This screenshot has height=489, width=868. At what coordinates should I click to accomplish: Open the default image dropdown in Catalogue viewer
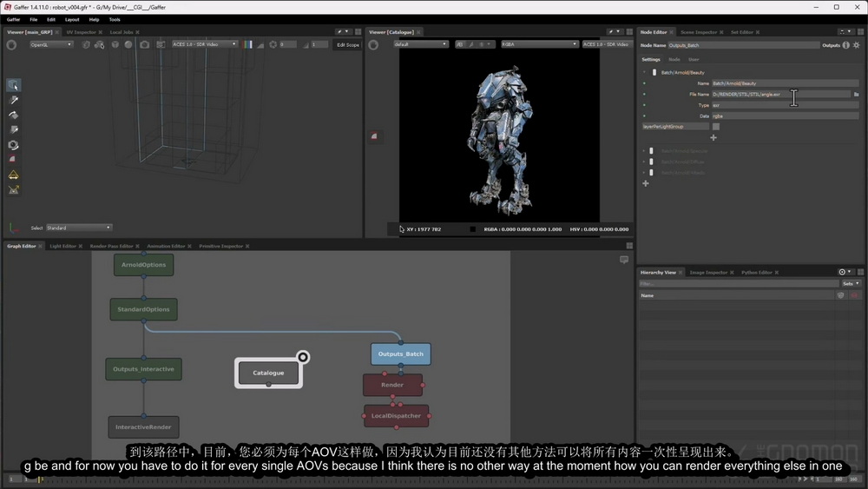[421, 44]
